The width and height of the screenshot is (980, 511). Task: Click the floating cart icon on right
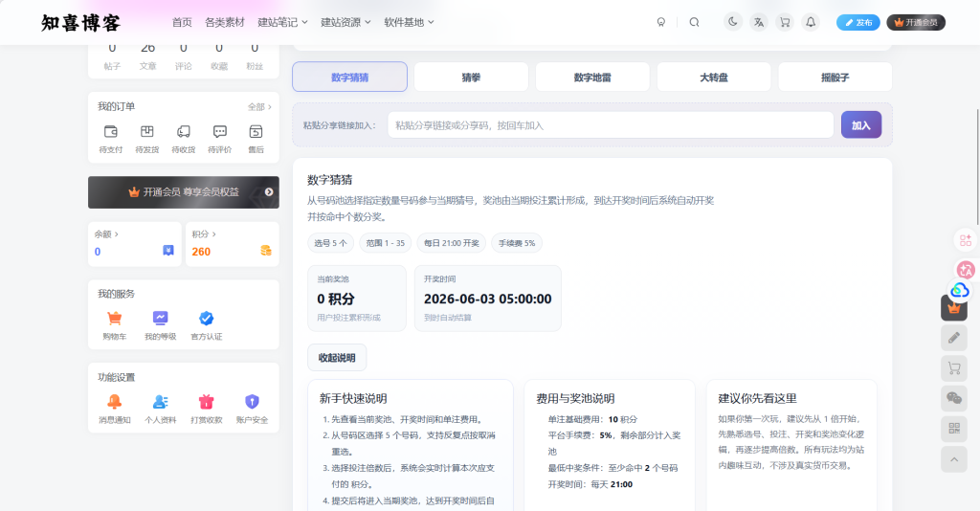954,368
